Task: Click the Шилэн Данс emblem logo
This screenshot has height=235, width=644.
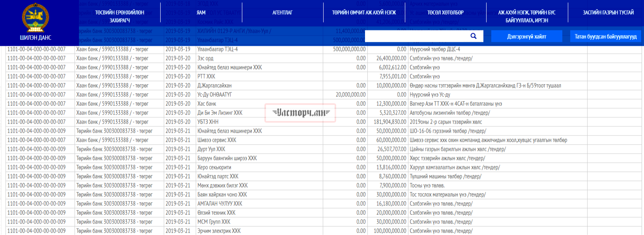Action: pyautogui.click(x=36, y=18)
